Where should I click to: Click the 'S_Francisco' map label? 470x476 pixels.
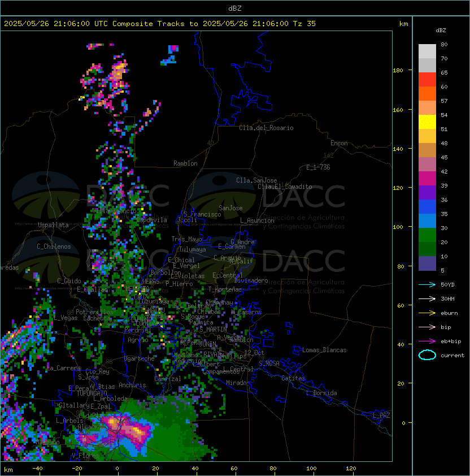[202, 214]
